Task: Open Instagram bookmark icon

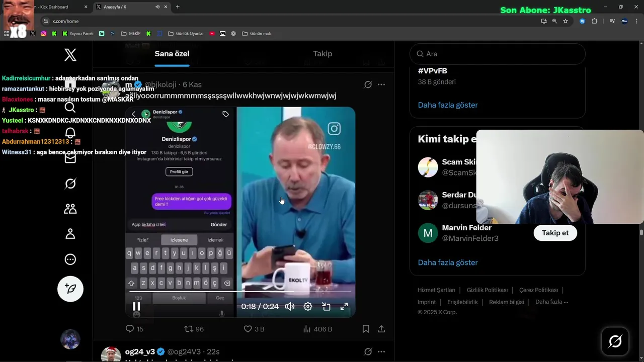Action: tap(44, 34)
